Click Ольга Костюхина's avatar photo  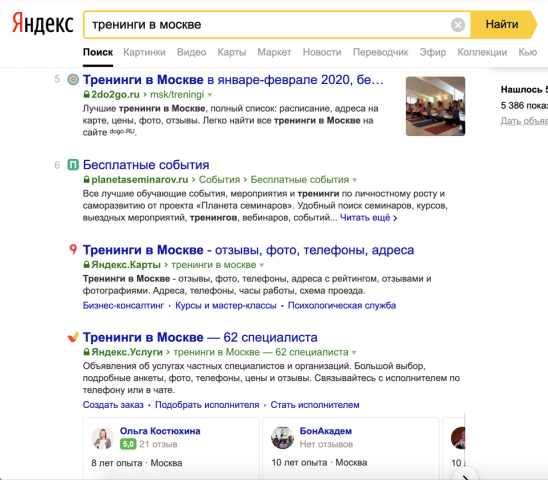pos(103,438)
